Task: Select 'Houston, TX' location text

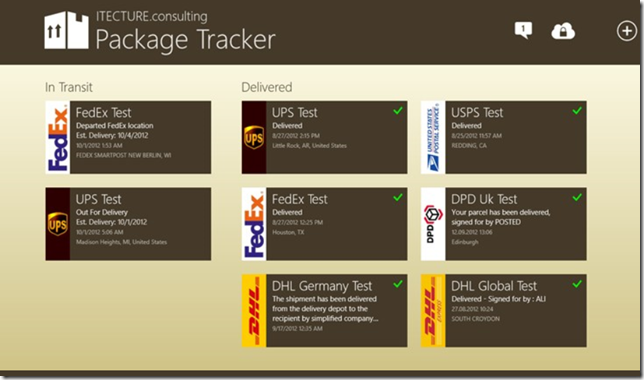Action: [x=288, y=232]
